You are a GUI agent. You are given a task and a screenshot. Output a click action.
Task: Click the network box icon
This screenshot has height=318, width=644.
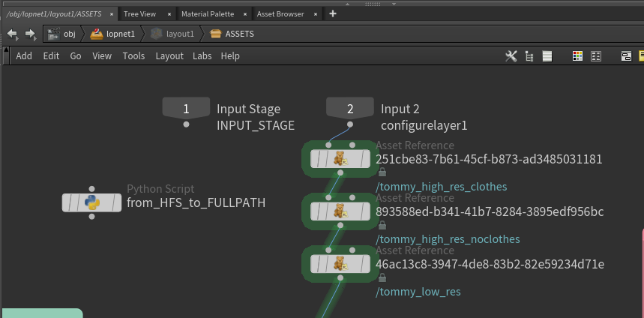tap(626, 56)
